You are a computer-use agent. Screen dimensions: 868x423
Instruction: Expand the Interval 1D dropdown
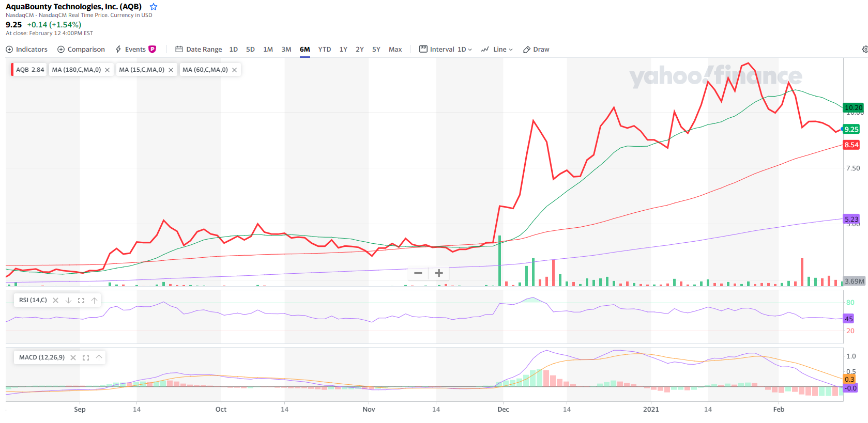point(446,49)
